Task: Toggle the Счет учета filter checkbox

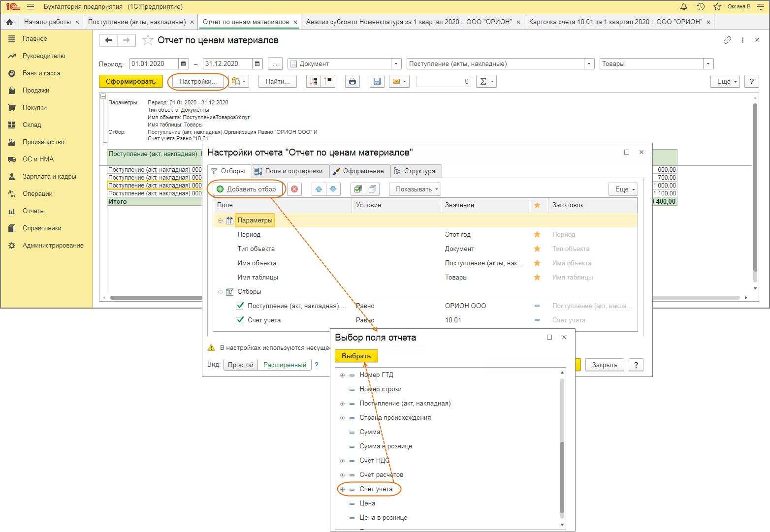Action: pyautogui.click(x=240, y=320)
